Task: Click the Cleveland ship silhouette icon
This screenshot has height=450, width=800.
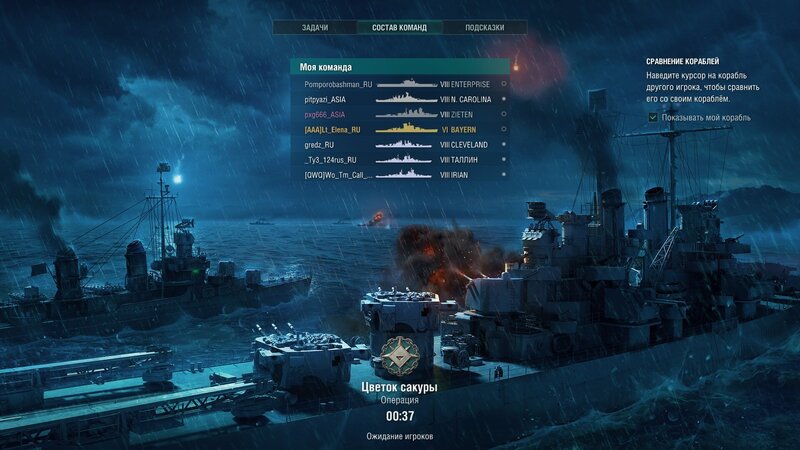Action: tap(404, 144)
